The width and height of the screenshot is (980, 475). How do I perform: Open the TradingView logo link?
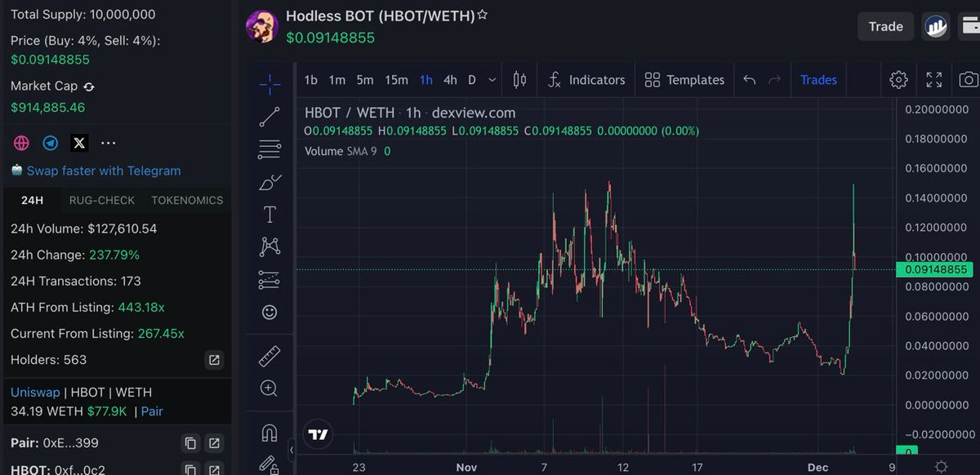click(318, 435)
